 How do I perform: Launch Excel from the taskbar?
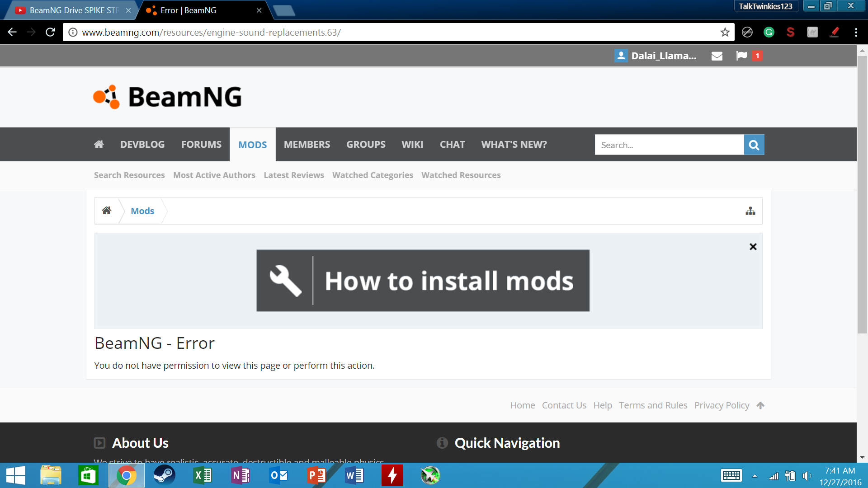(202, 475)
